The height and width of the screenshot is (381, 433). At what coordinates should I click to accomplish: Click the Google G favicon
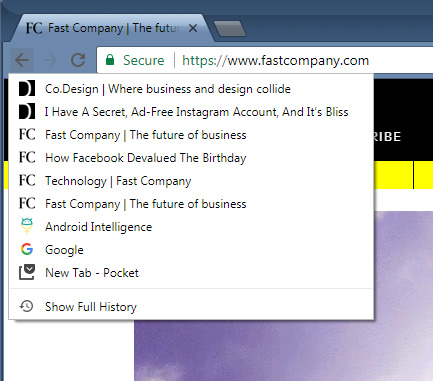tap(27, 249)
